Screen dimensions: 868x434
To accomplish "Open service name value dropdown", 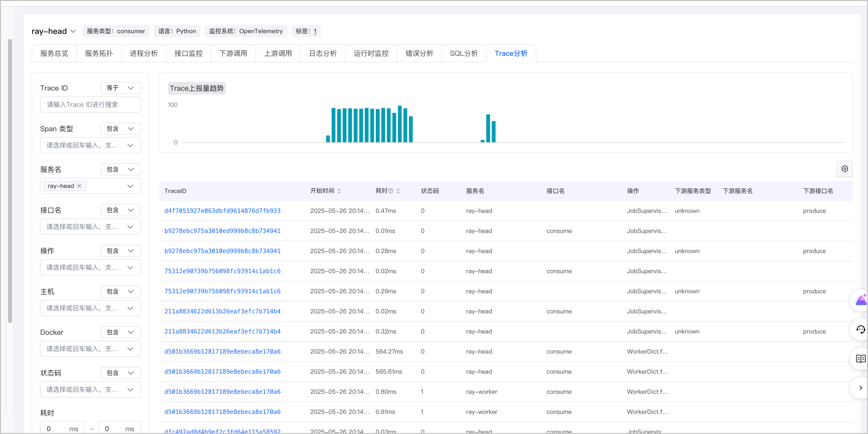I will click(x=130, y=186).
